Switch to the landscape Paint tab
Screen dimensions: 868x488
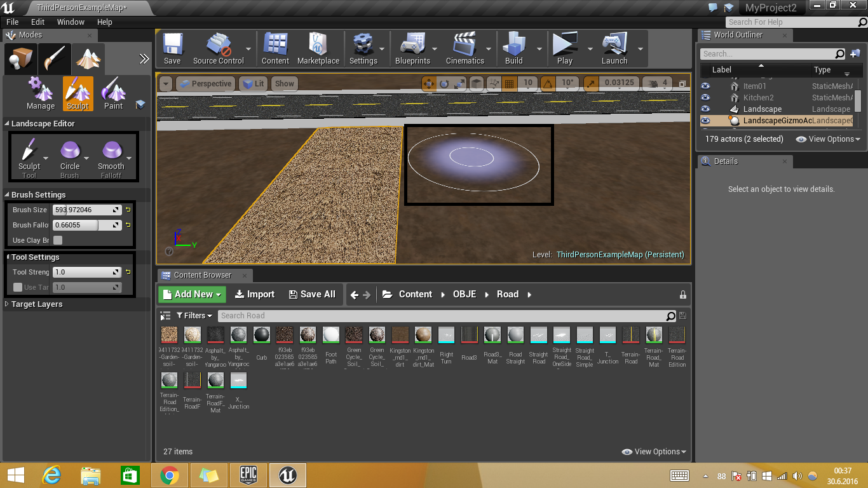(113, 93)
